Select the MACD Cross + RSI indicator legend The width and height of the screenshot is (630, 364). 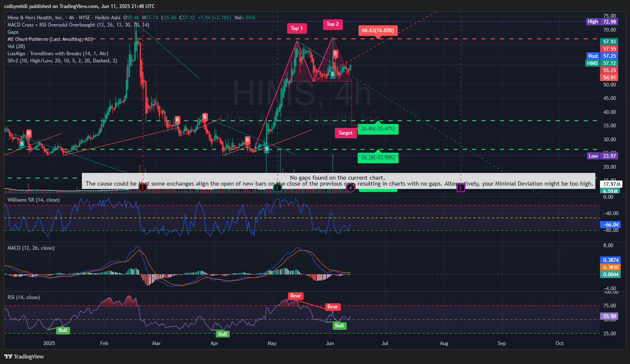pos(78,25)
